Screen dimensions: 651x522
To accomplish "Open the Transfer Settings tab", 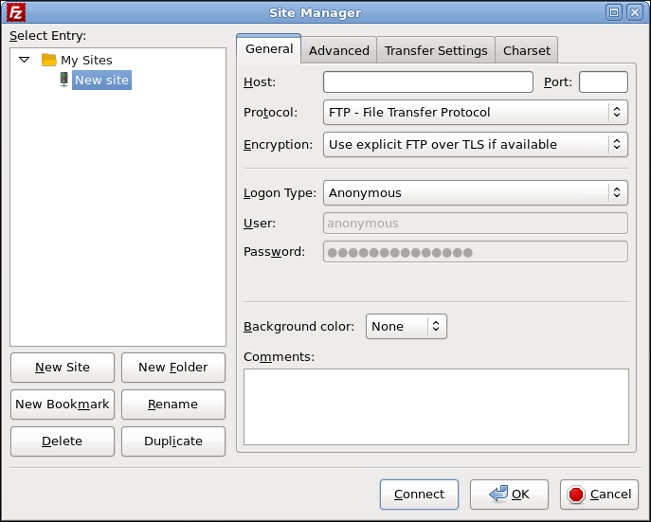I will (436, 51).
